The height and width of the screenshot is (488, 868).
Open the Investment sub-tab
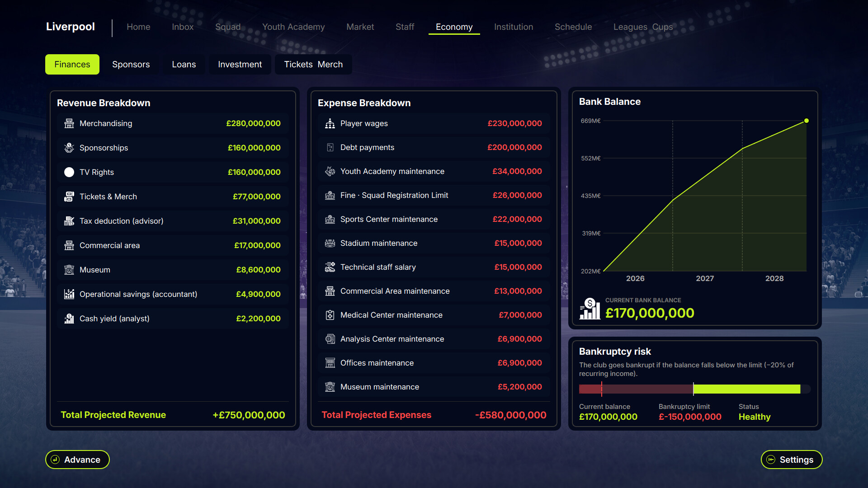[240, 64]
